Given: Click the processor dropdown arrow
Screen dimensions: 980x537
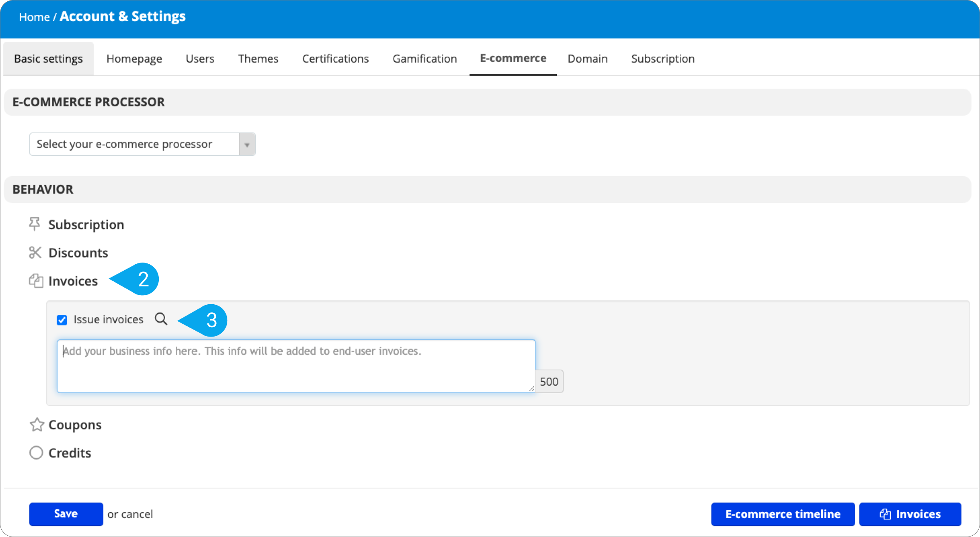Looking at the screenshot, I should (x=247, y=145).
